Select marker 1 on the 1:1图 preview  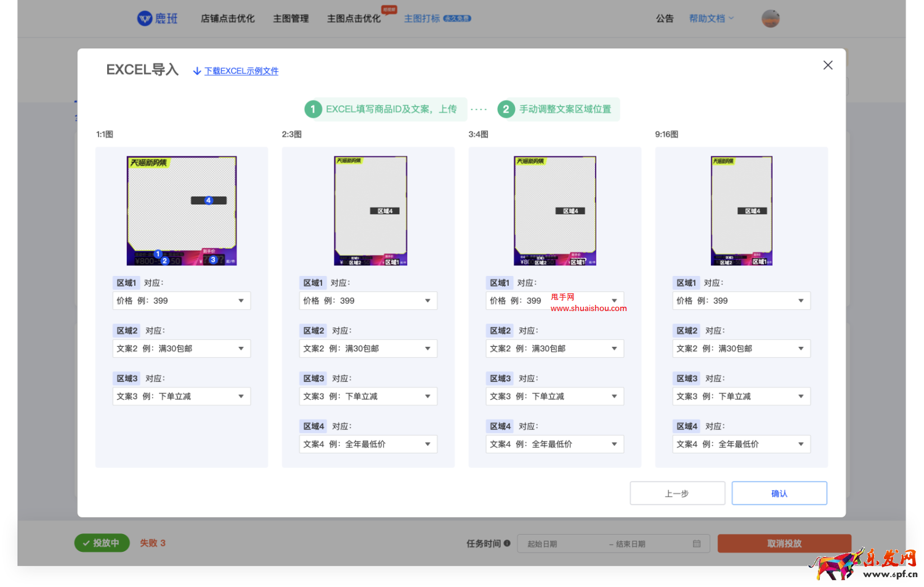(158, 254)
